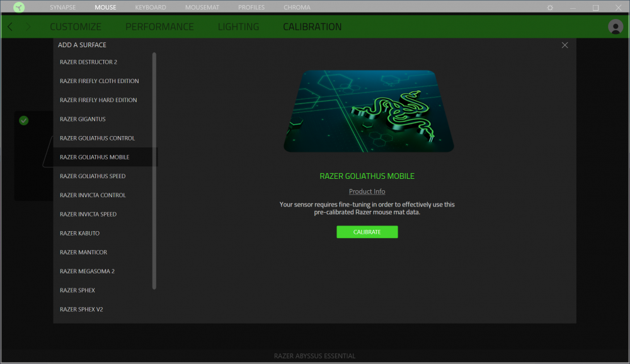
Task: Open the Chroma tab
Action: (x=297, y=7)
